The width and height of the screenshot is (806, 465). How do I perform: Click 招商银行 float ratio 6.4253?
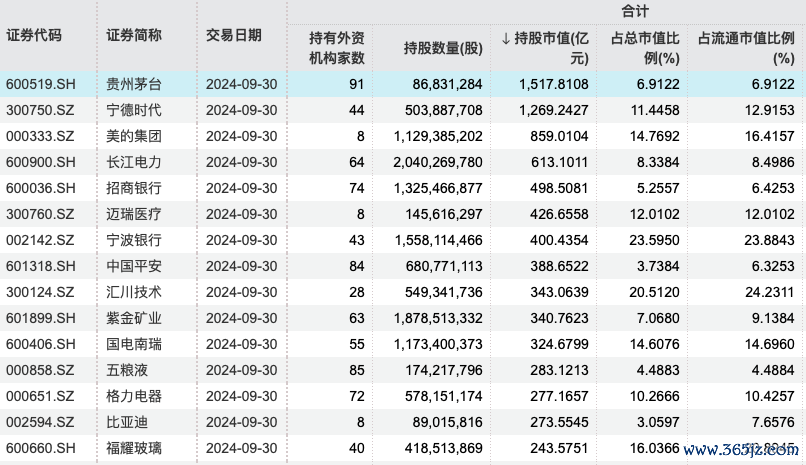click(773, 188)
